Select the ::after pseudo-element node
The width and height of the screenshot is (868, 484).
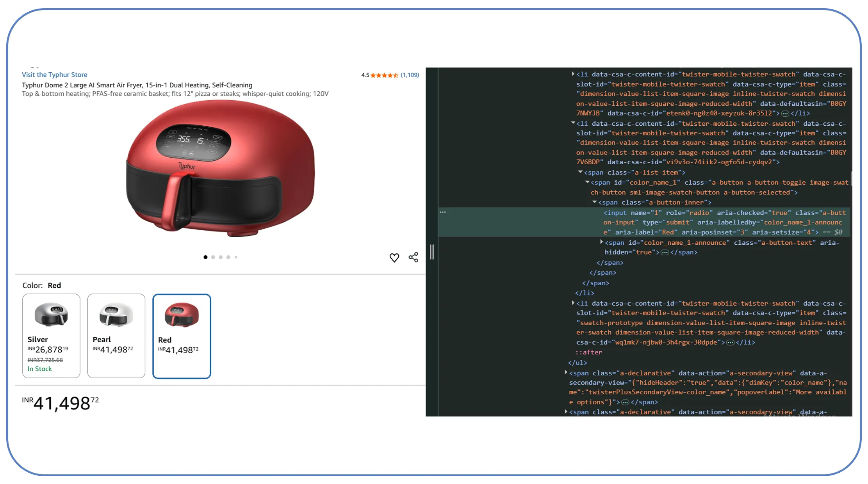588,352
